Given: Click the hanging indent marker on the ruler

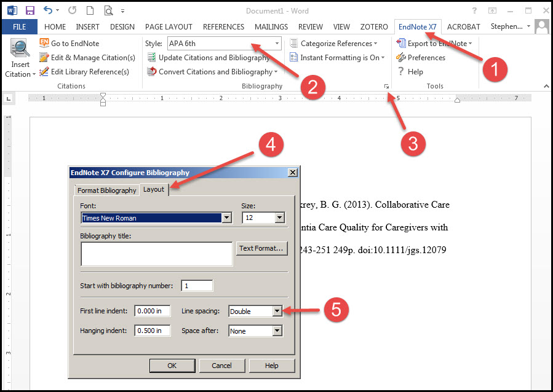Looking at the screenshot, I should (103, 100).
